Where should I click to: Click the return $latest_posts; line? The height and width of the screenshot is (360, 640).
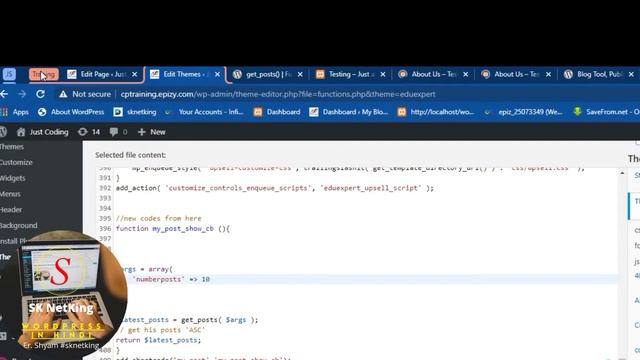pyautogui.click(x=158, y=340)
